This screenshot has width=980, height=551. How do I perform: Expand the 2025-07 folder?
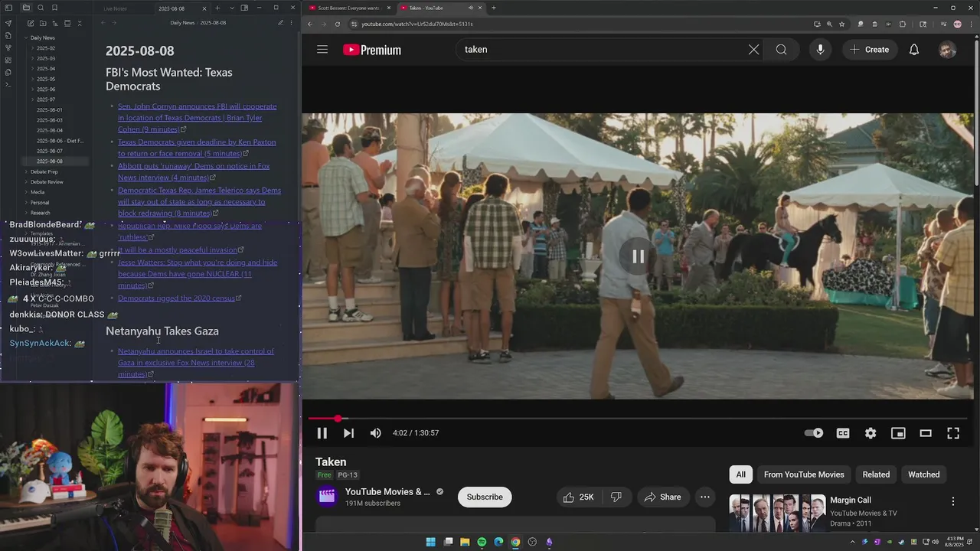point(46,99)
